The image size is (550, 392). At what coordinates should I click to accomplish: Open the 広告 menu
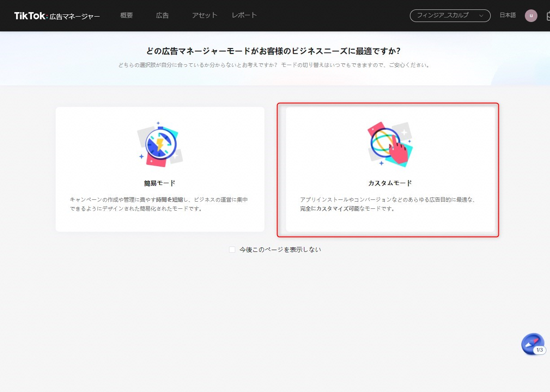tap(163, 15)
